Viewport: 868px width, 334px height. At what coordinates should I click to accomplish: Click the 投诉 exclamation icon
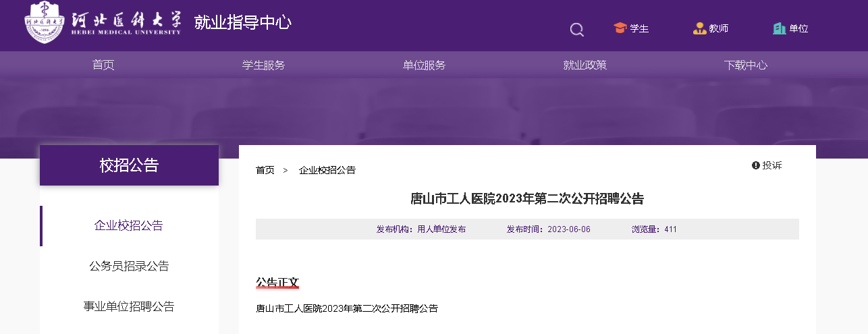point(756,165)
